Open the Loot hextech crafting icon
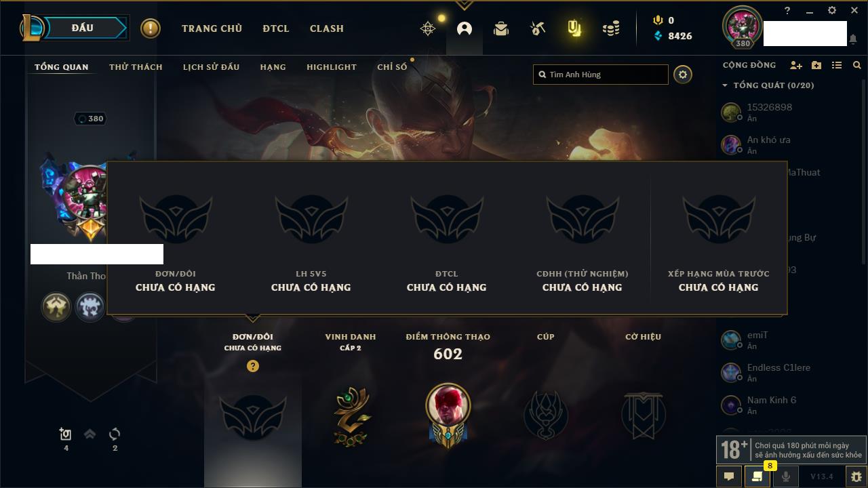868x488 pixels. click(538, 28)
